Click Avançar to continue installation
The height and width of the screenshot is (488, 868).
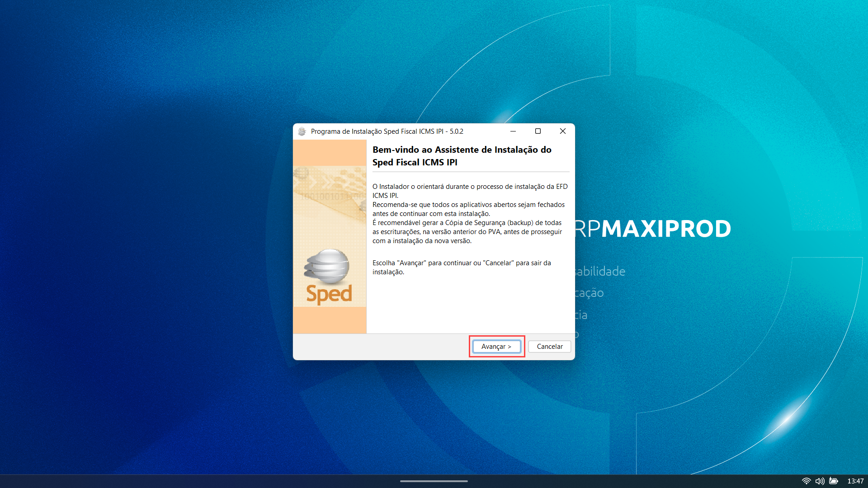pos(496,347)
